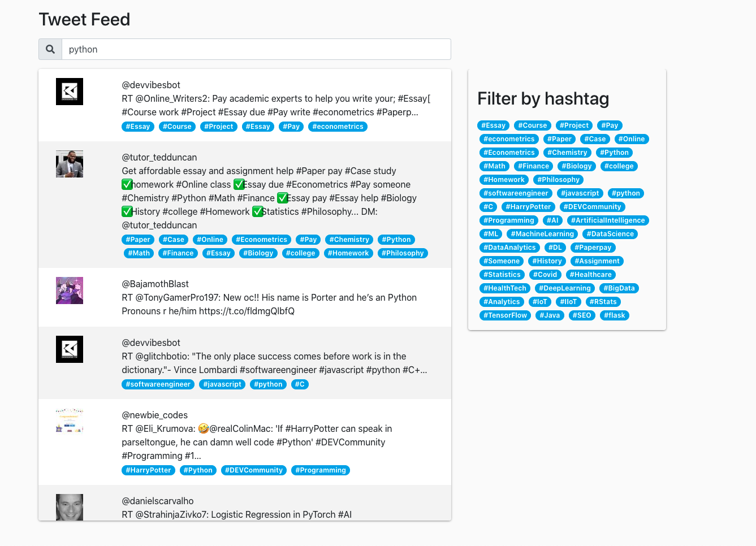Pick #BigData hashtag in filter panel
Image resolution: width=756 pixels, height=546 pixels.
619,288
